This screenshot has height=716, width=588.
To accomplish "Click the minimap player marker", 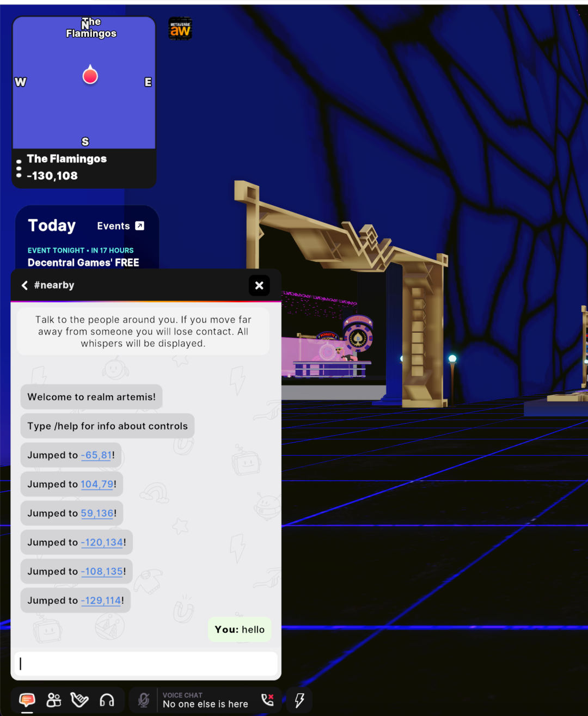I will coord(90,75).
